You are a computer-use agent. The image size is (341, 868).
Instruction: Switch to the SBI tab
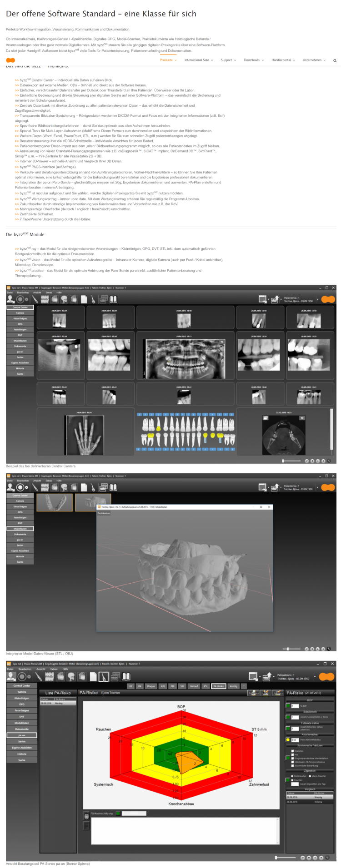[182, 686]
